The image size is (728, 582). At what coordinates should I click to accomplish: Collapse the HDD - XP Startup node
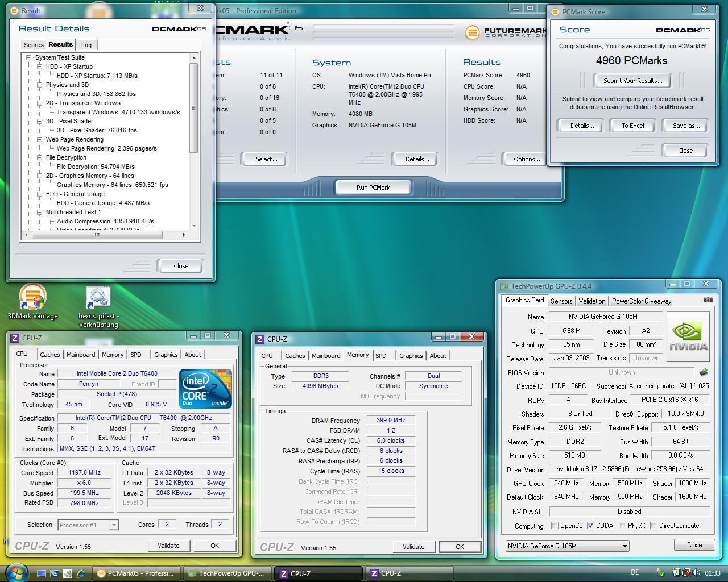click(x=40, y=66)
